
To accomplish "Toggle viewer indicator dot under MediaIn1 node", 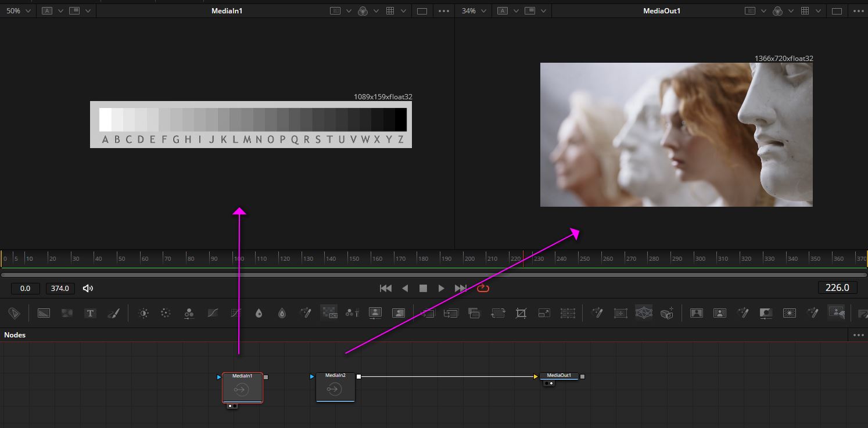I will click(x=231, y=405).
